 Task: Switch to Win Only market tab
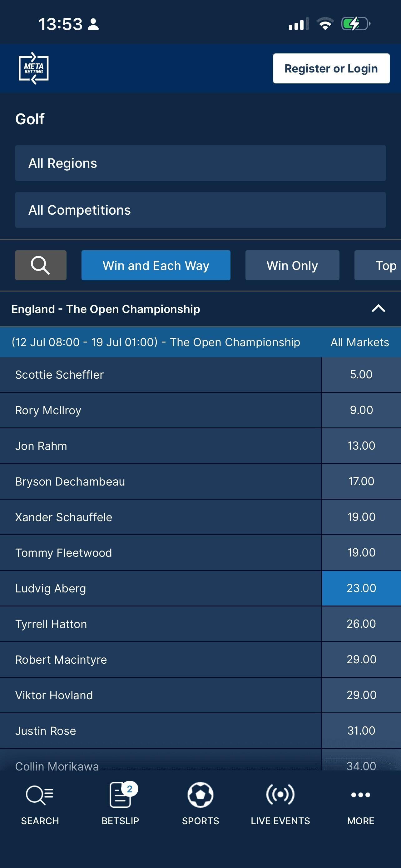(292, 265)
